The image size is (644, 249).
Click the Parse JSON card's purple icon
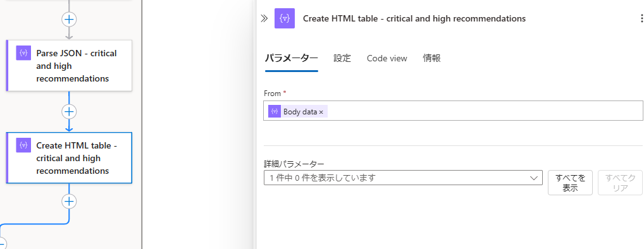[23, 53]
